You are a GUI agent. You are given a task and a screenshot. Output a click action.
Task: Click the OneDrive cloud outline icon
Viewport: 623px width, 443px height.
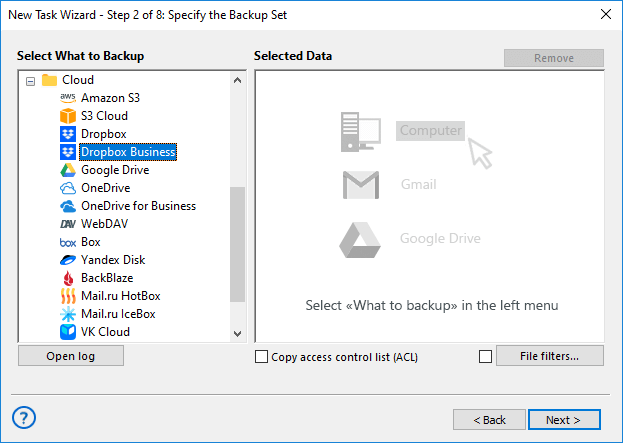pyautogui.click(x=68, y=188)
